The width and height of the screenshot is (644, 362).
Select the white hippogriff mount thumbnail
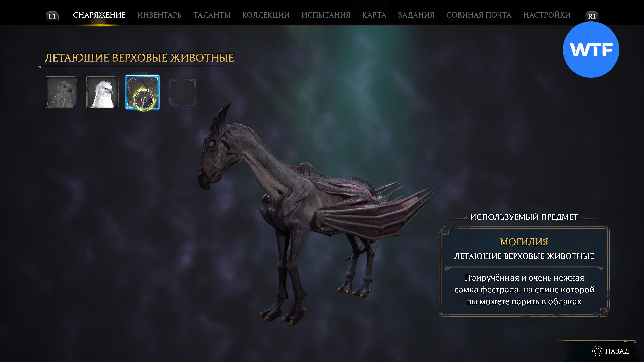tap(102, 92)
